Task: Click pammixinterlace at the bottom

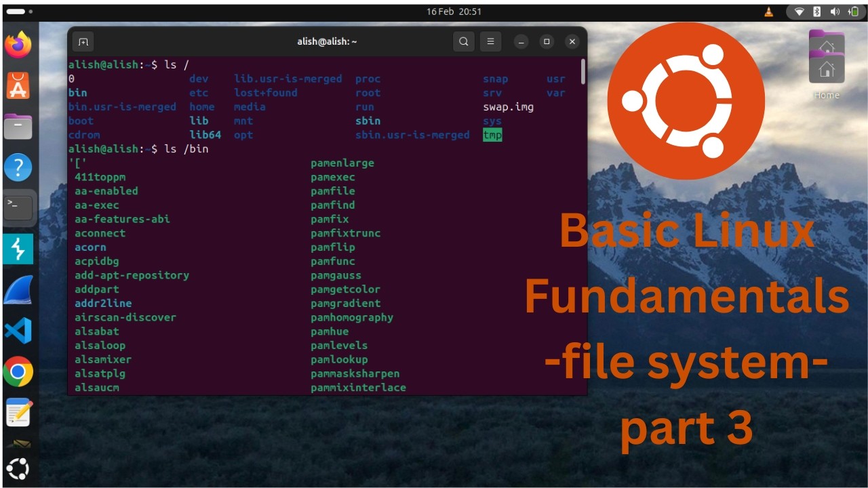Action: [x=359, y=388]
